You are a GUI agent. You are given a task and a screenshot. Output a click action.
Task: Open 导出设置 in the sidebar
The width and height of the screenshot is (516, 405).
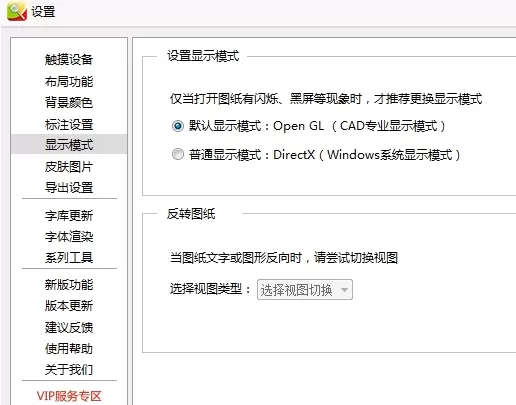click(x=69, y=187)
